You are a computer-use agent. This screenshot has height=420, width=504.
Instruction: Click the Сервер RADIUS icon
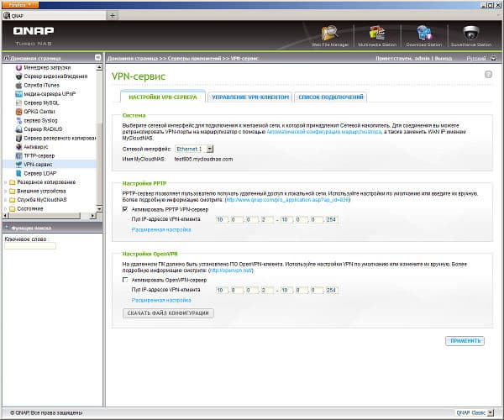tap(18, 129)
